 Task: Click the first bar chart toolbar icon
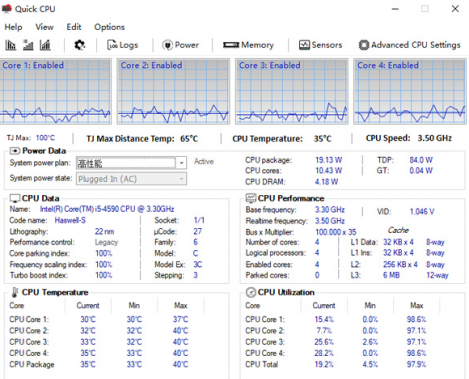[11, 45]
